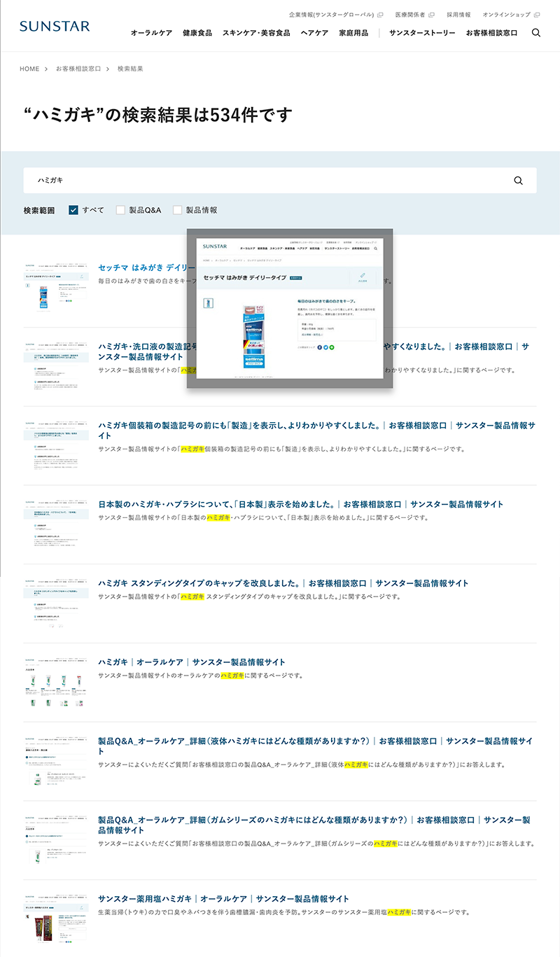
Task: Open the スキンケア・美容食品 menu
Action: click(256, 33)
